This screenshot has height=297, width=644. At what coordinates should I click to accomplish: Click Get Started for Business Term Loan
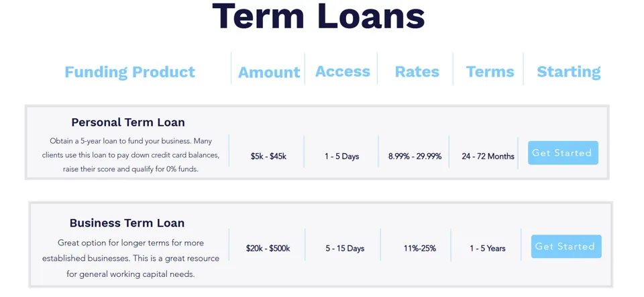[566, 247]
